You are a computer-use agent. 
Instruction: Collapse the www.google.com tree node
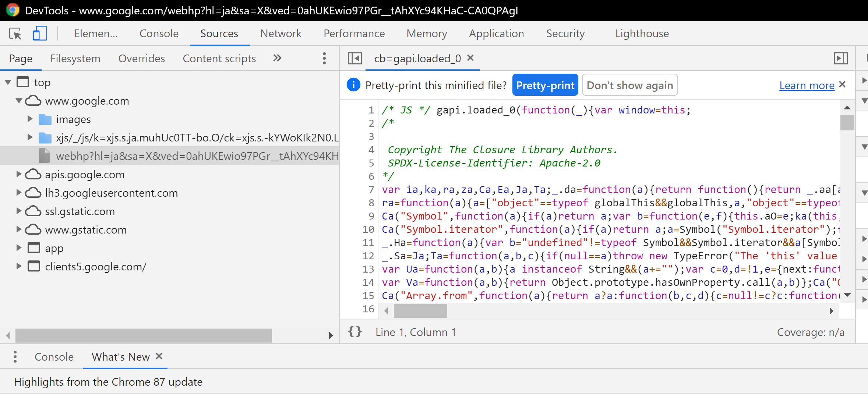[x=19, y=101]
